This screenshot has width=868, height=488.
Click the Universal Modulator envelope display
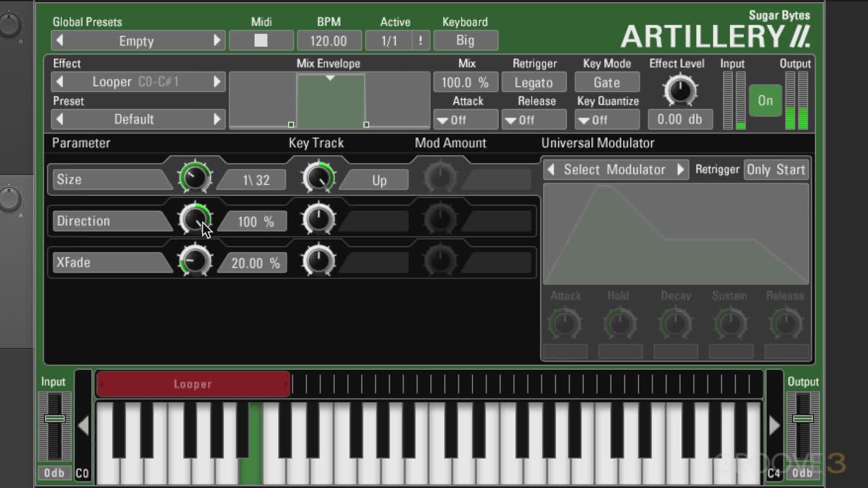[676, 234]
